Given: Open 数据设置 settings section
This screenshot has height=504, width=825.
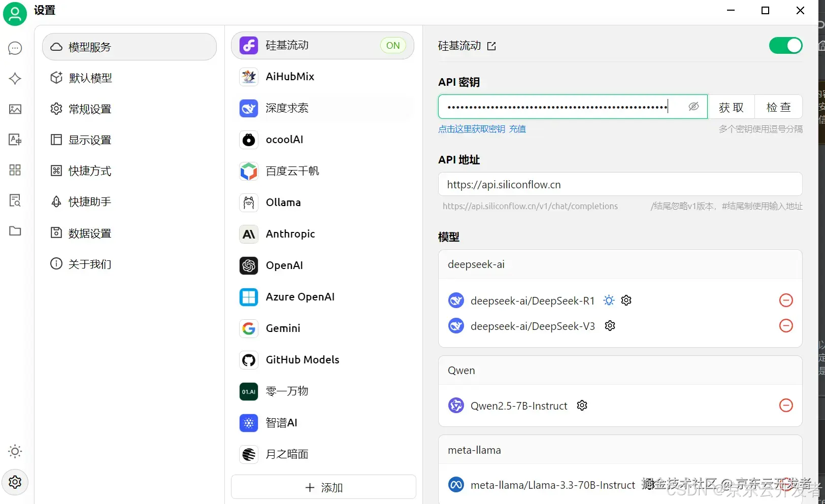Looking at the screenshot, I should click(129, 233).
